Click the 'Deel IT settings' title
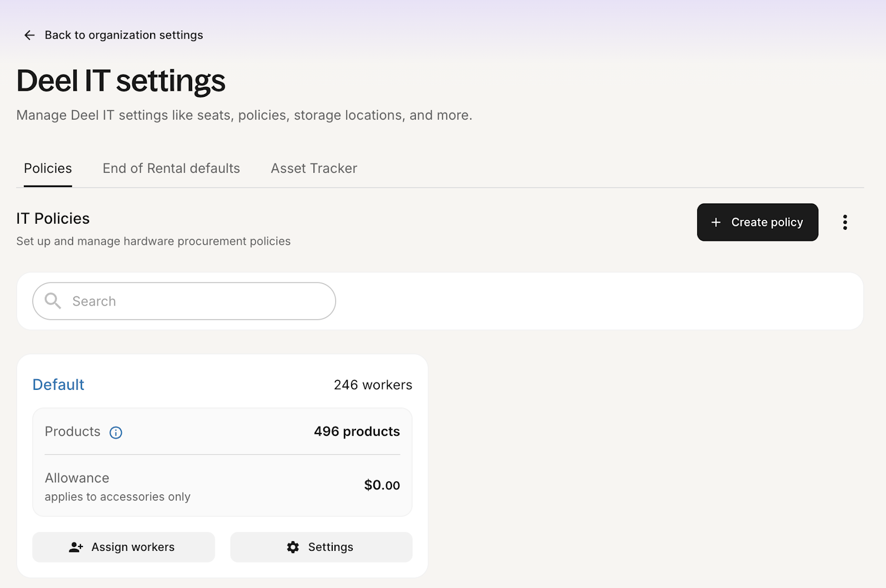 (121, 81)
